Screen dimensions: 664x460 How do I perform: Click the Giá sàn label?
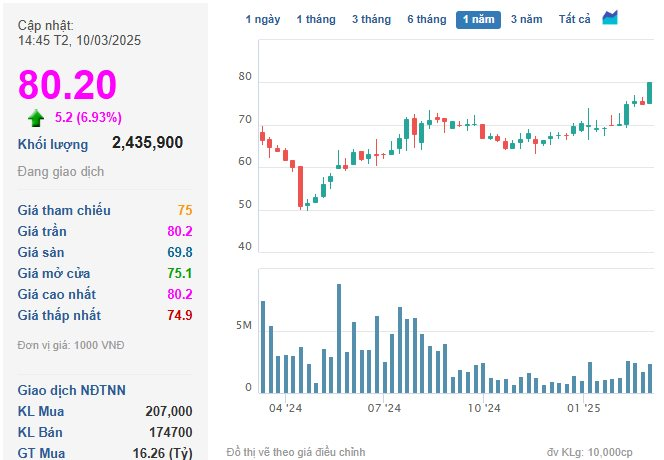coord(41,252)
